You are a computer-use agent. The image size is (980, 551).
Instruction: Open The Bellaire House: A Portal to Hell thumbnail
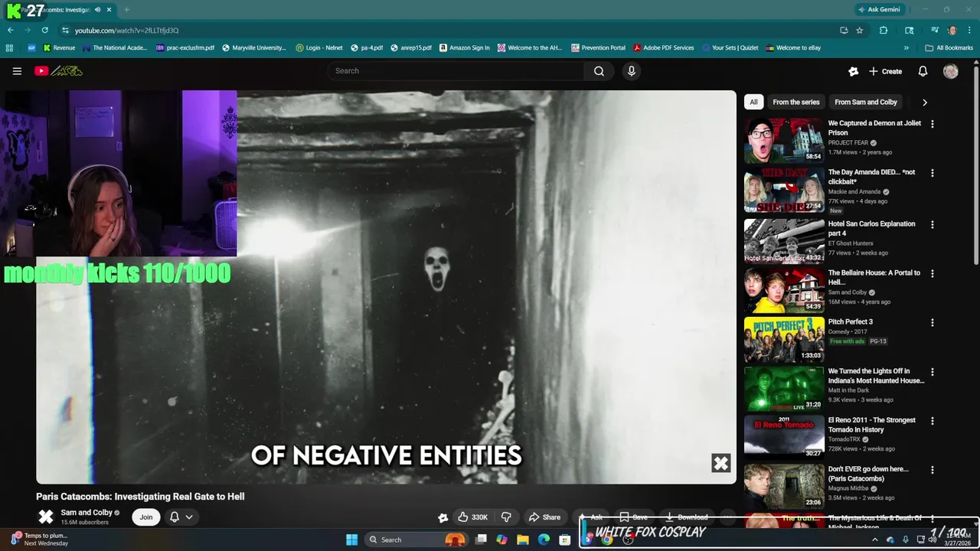click(x=784, y=290)
